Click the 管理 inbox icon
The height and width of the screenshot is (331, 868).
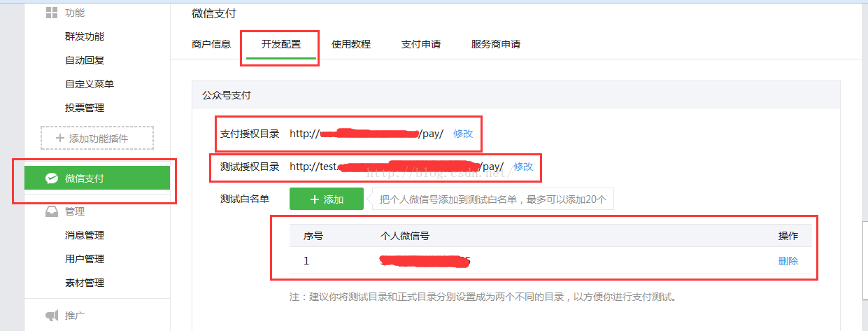coord(52,211)
